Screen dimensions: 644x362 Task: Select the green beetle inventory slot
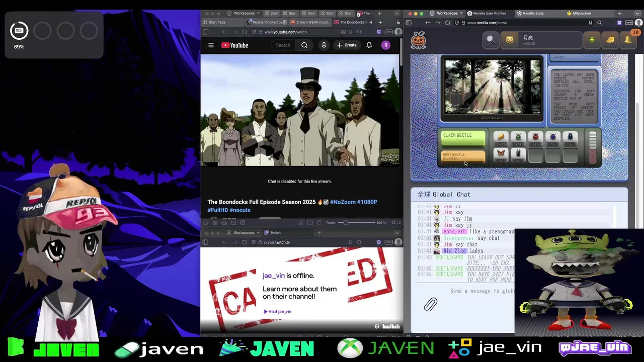coord(518,138)
